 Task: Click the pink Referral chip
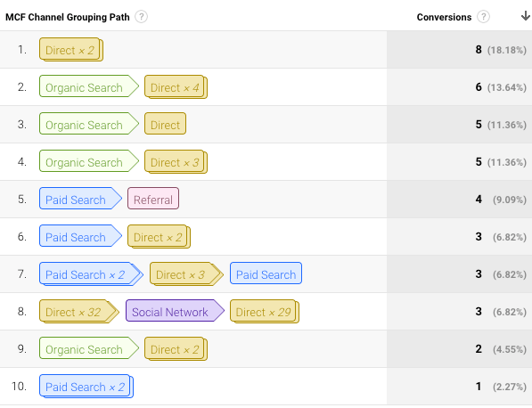(x=153, y=200)
